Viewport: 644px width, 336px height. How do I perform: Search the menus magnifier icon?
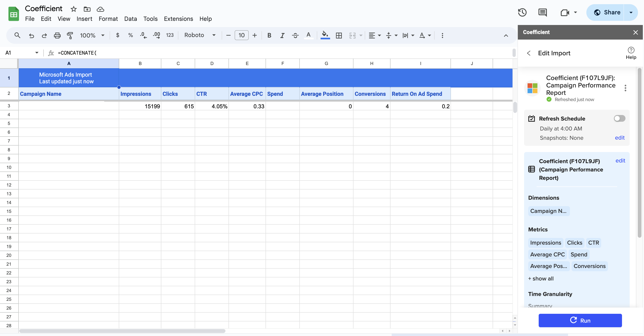(17, 35)
